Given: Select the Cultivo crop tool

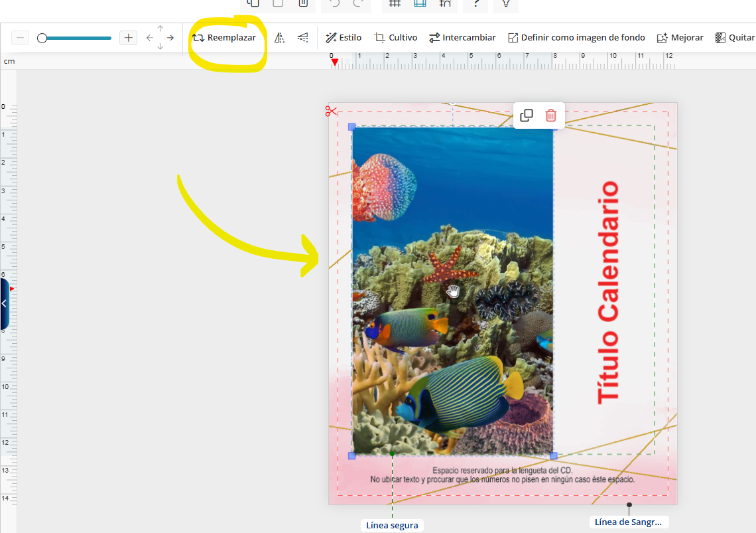Looking at the screenshot, I should click(x=396, y=38).
